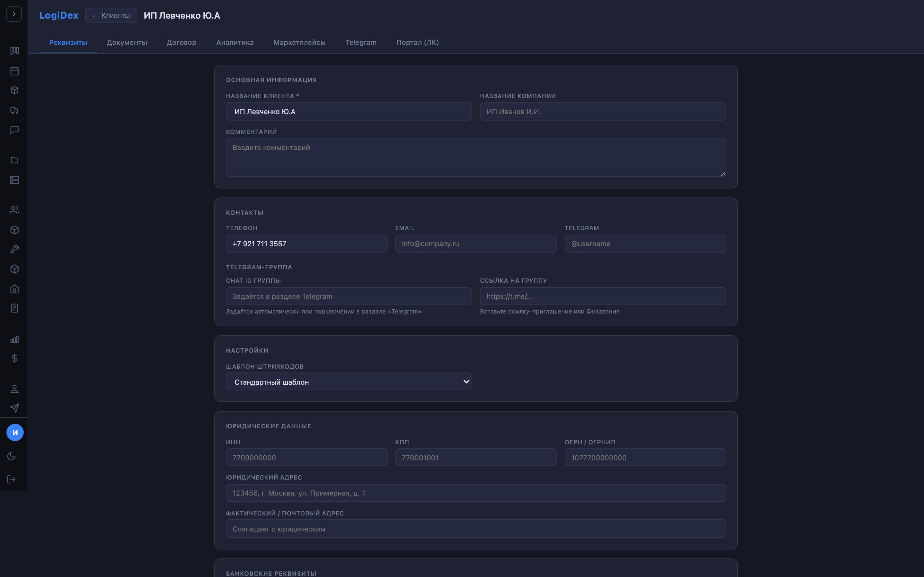Click the phone number input field

click(x=306, y=244)
